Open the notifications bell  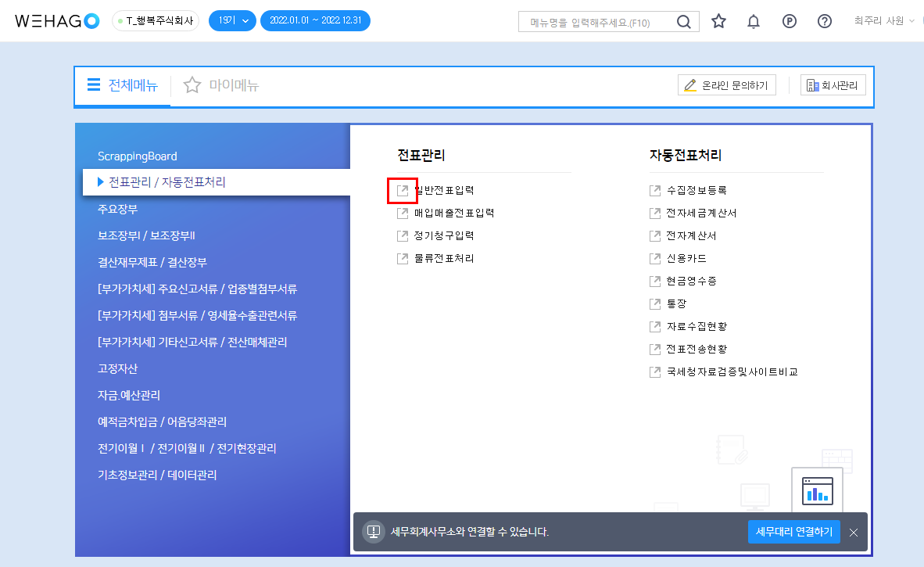click(754, 21)
